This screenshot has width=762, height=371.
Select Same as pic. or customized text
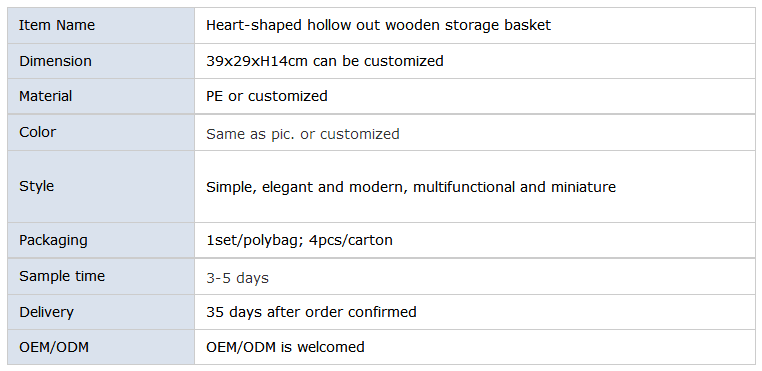coord(303,134)
